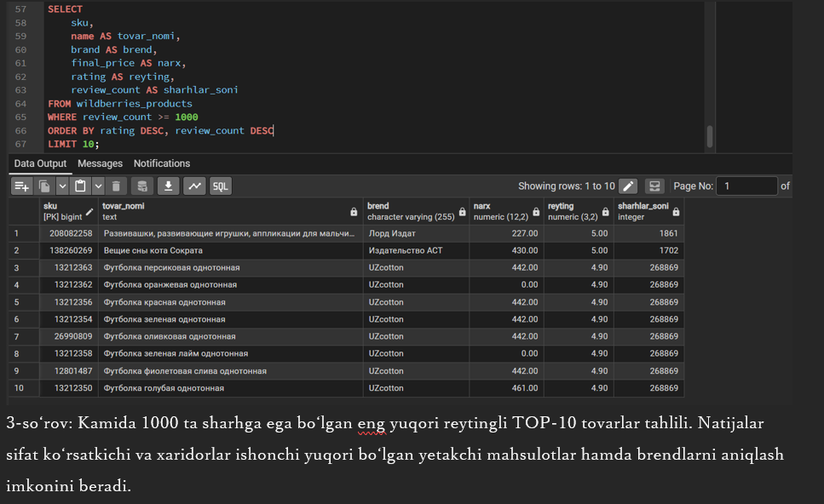Click the pencil icon in sku column header
This screenshot has height=504, width=824.
89,212
